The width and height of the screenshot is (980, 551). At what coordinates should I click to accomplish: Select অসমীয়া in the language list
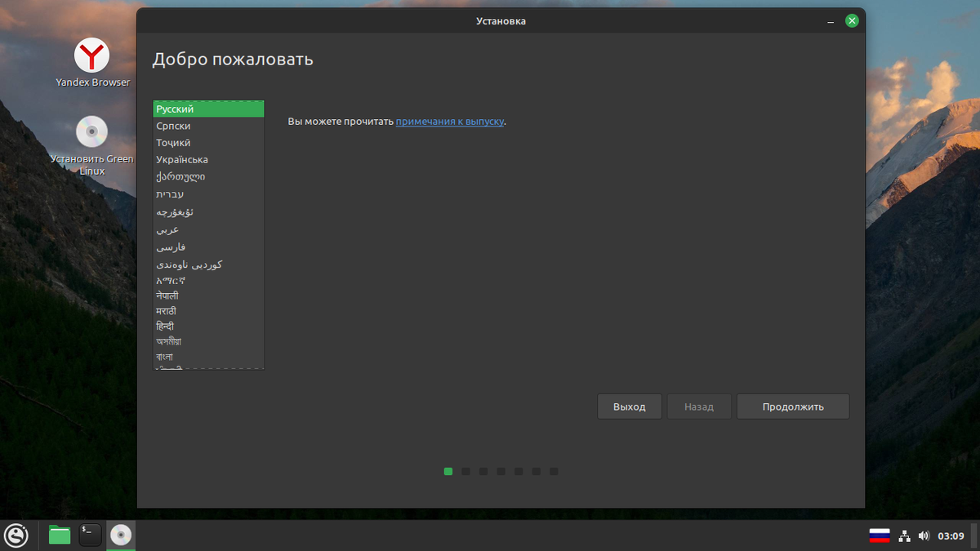point(209,342)
